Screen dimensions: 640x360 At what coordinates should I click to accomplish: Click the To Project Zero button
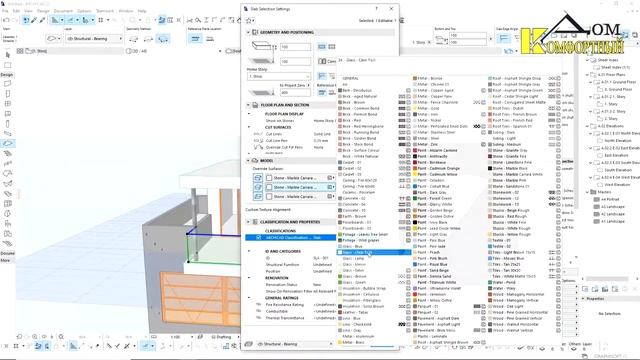[x=295, y=85]
